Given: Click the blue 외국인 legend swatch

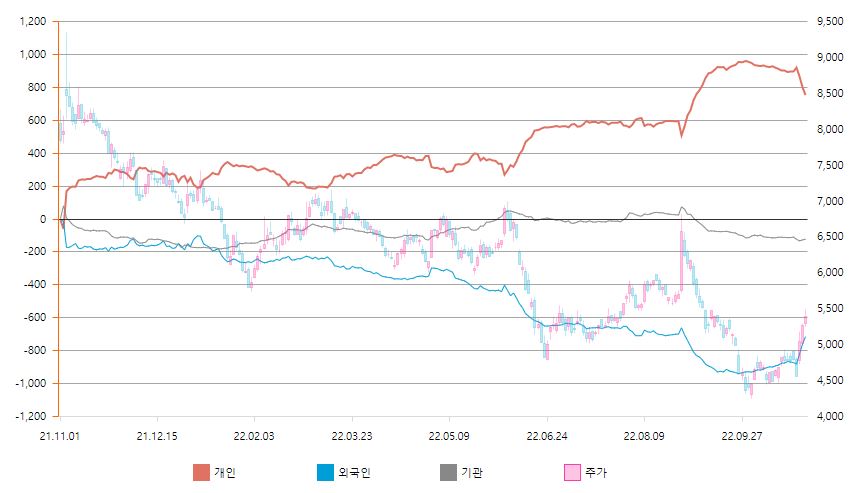Looking at the screenshot, I should pyautogui.click(x=325, y=471).
